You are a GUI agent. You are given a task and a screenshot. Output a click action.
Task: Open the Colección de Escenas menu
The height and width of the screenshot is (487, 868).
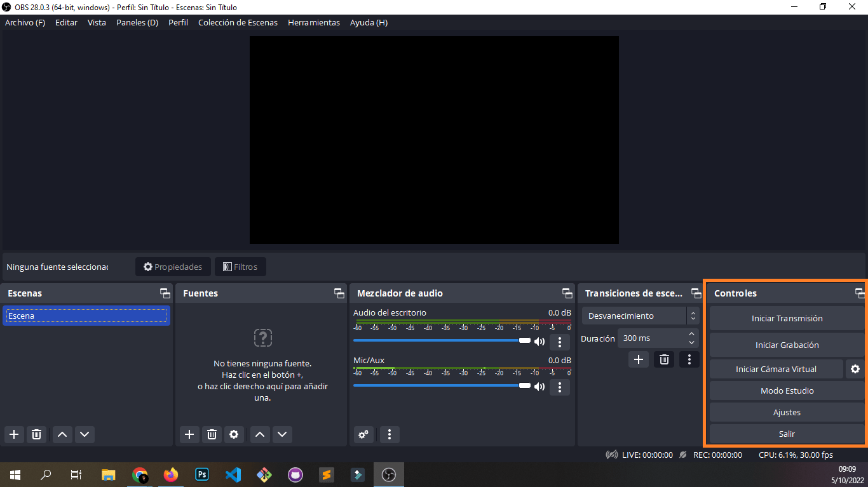238,22
